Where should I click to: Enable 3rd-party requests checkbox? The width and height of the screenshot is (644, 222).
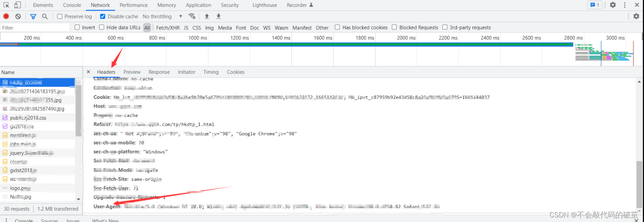coord(445,27)
